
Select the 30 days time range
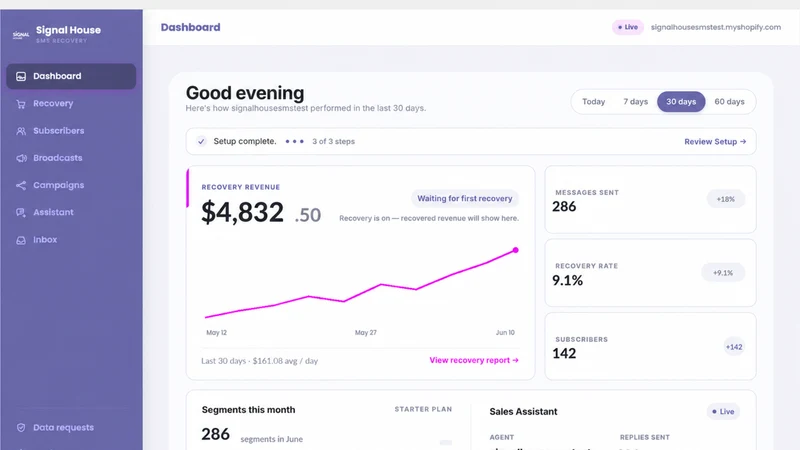point(681,102)
